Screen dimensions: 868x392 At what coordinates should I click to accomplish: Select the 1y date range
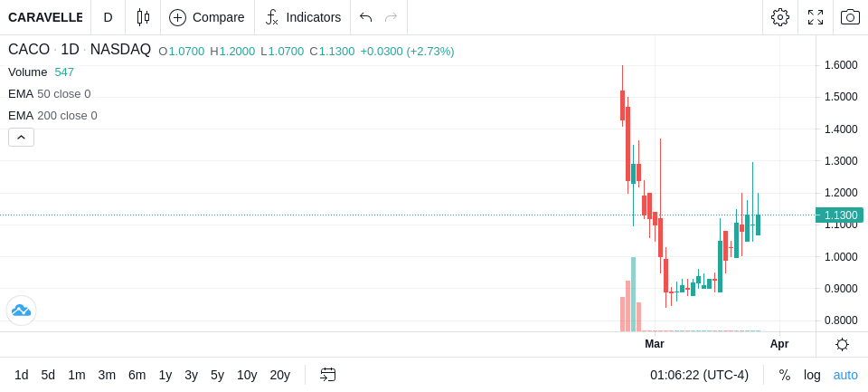[165, 376]
